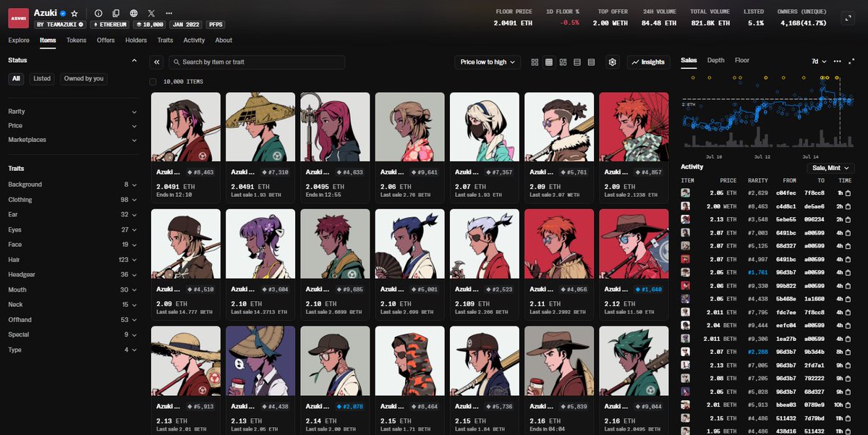Click the item thumbnail in the eefc04 activity row
The height and width of the screenshot is (435, 868).
click(686, 325)
